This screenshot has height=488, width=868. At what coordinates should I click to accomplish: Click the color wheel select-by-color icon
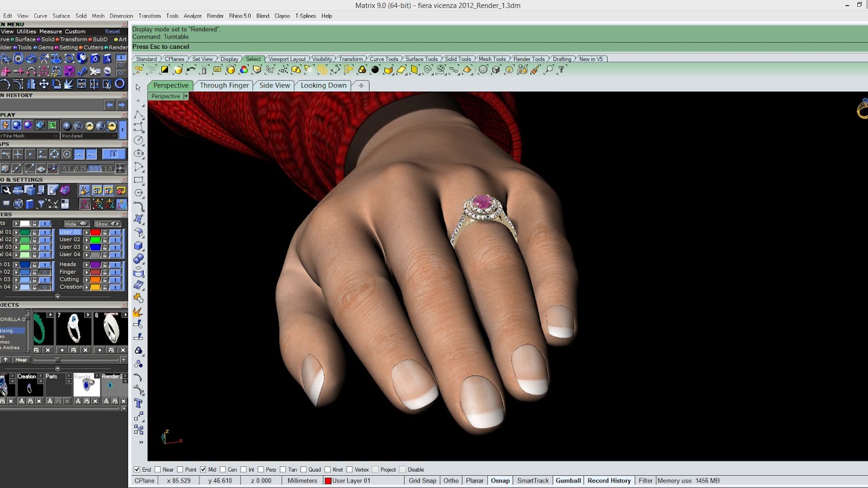tap(244, 70)
